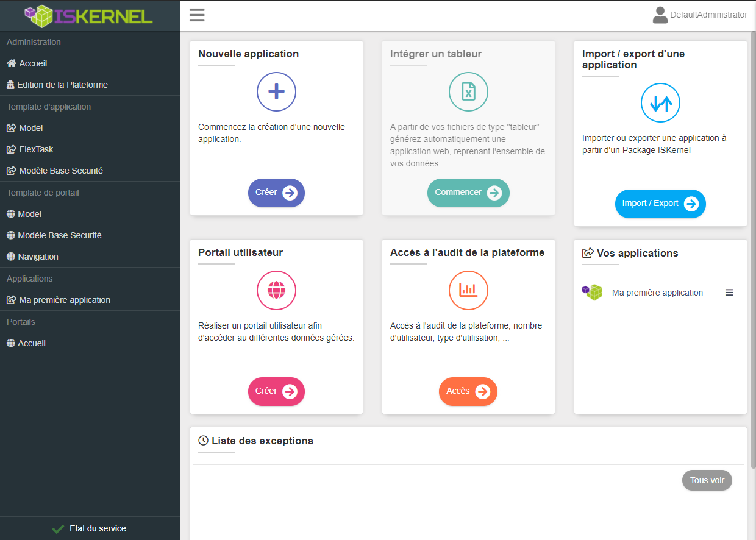
Task: Click the plus icon for Nouvelle application
Action: click(276, 91)
